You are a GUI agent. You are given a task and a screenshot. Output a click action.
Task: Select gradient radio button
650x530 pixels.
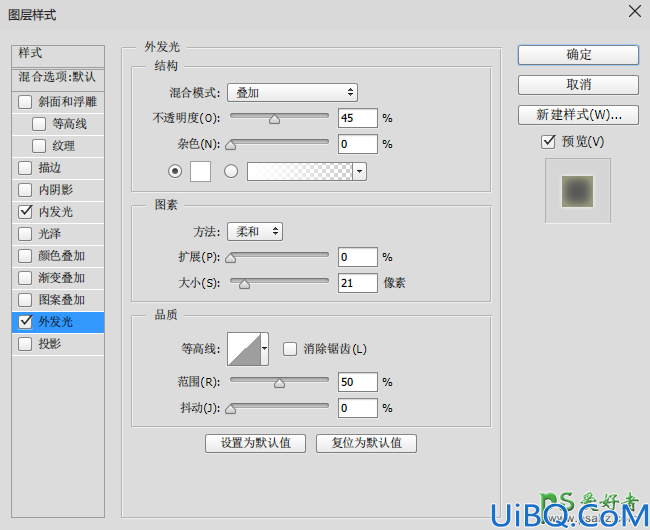point(231,171)
